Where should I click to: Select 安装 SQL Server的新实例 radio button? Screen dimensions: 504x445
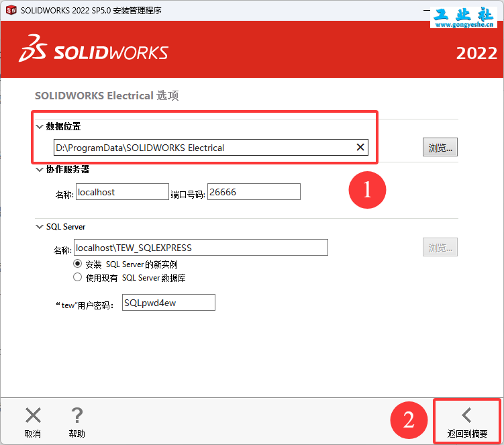click(x=77, y=264)
